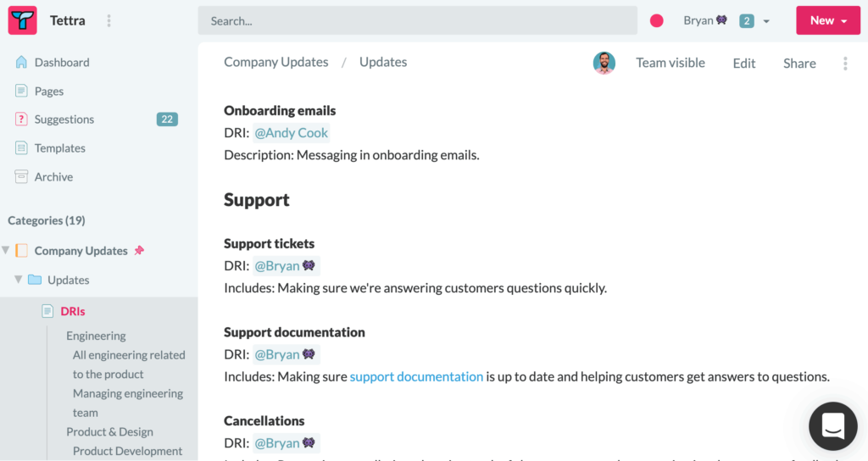Open the Archive box icon
Viewport: 868px width, 461px height.
point(21,176)
